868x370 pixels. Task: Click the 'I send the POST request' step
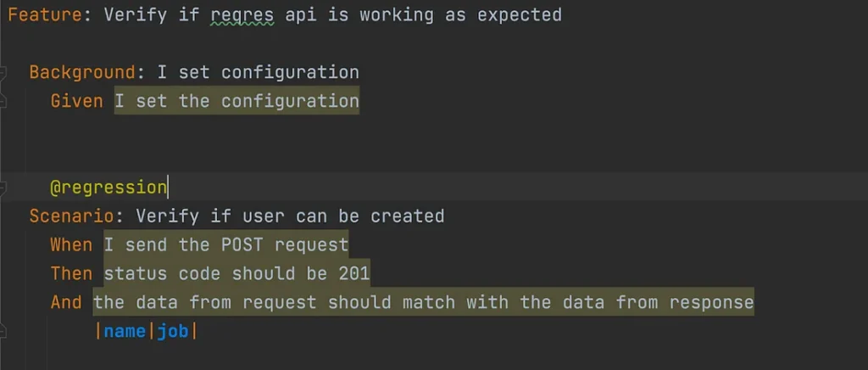225,244
